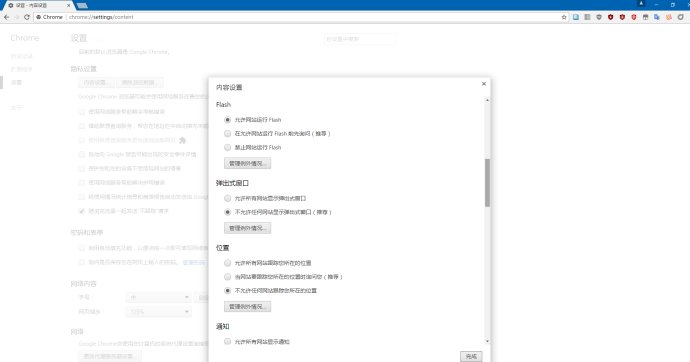Open the profile icon in the title bar
690x362 pixels.
pyautogui.click(x=641, y=4)
